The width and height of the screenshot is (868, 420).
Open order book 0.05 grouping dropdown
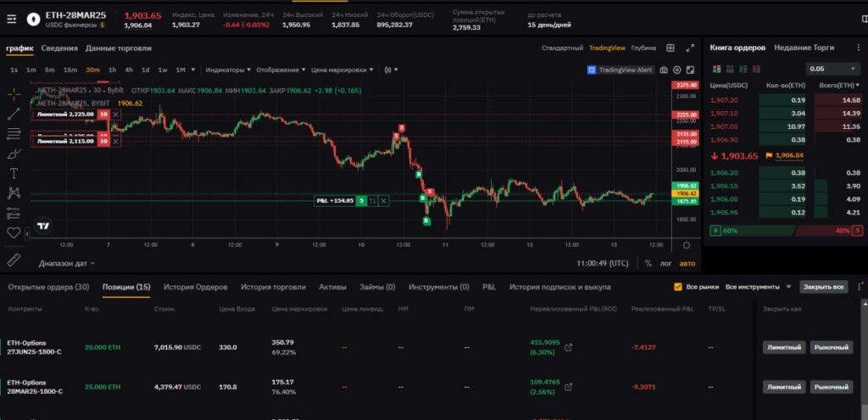point(833,69)
